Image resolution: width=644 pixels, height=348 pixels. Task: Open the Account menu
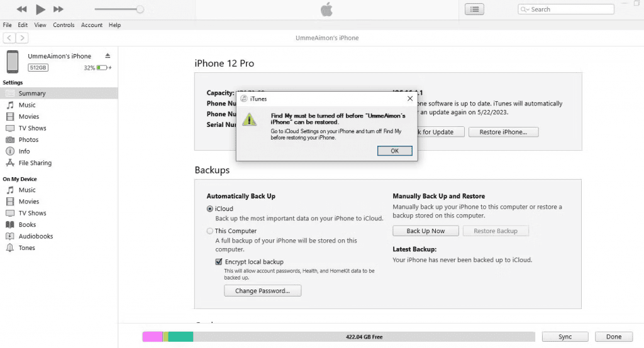[x=92, y=25]
